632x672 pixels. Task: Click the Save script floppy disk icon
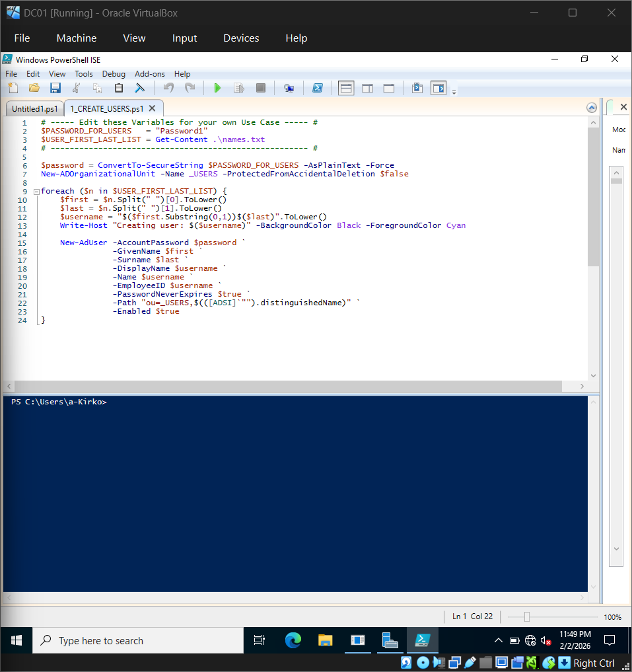pos(55,88)
